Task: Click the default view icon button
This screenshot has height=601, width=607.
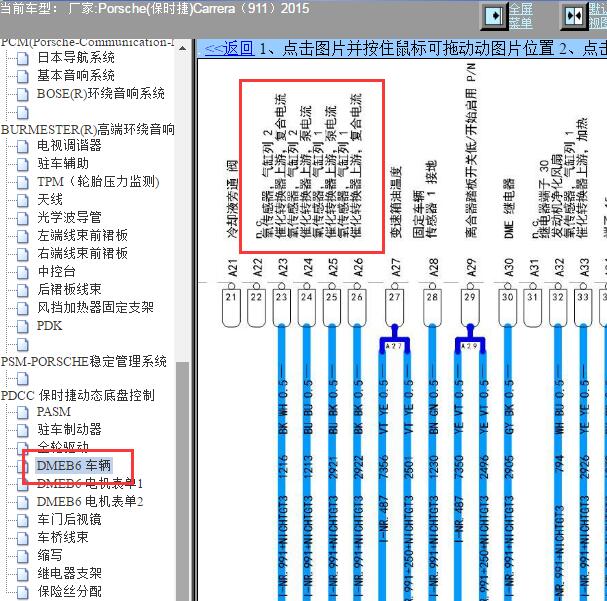Action: click(573, 16)
